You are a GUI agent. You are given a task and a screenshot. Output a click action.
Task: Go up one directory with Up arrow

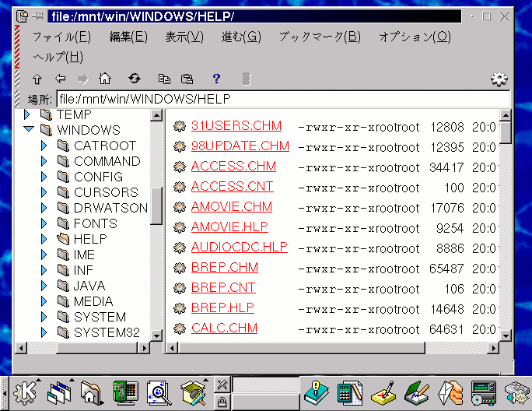tap(37, 79)
